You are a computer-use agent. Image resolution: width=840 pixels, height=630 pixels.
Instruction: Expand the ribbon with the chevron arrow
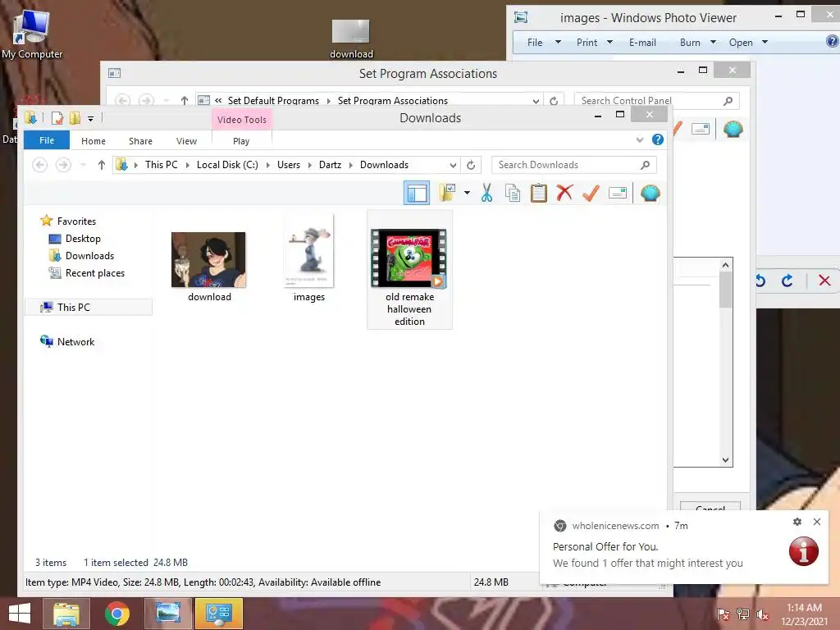coord(640,139)
